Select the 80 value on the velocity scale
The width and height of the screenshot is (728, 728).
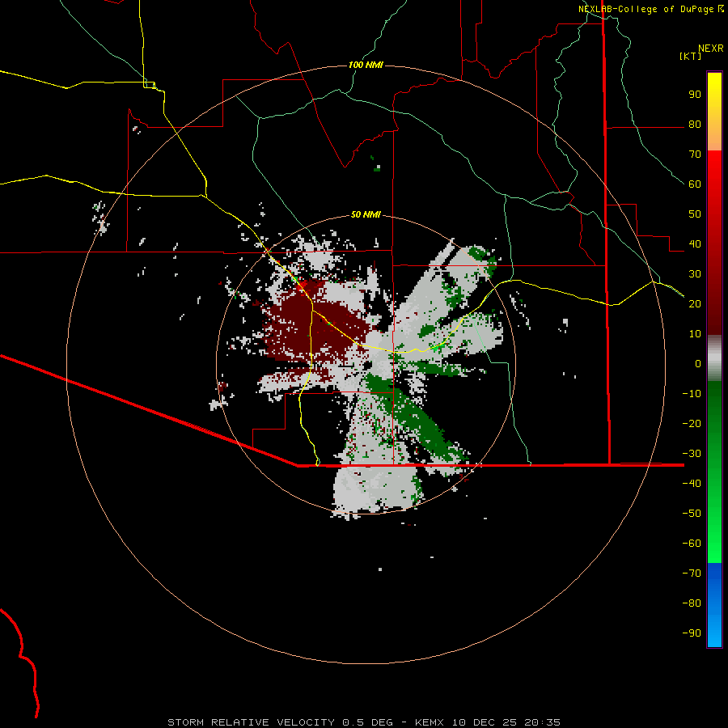point(695,125)
